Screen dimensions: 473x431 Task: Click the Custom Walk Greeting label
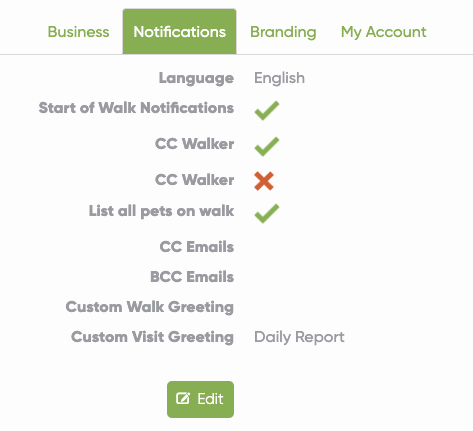click(150, 307)
